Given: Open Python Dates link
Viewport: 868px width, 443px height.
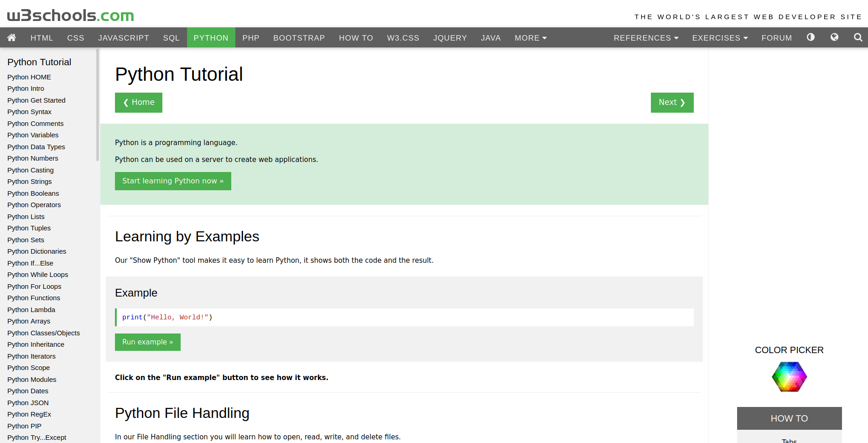Looking at the screenshot, I should coord(28,391).
